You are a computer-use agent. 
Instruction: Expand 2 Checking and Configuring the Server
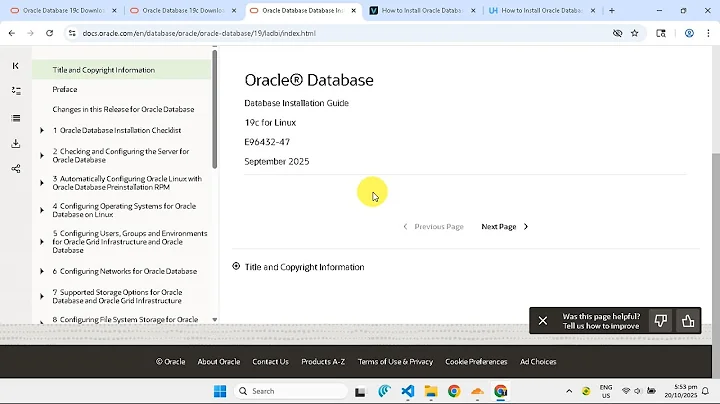tap(42, 156)
